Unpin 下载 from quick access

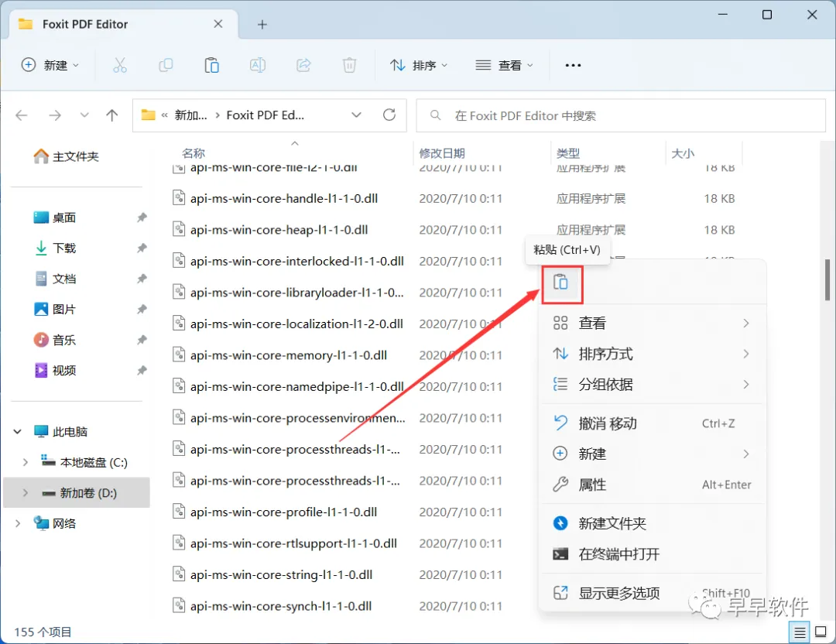(142, 248)
